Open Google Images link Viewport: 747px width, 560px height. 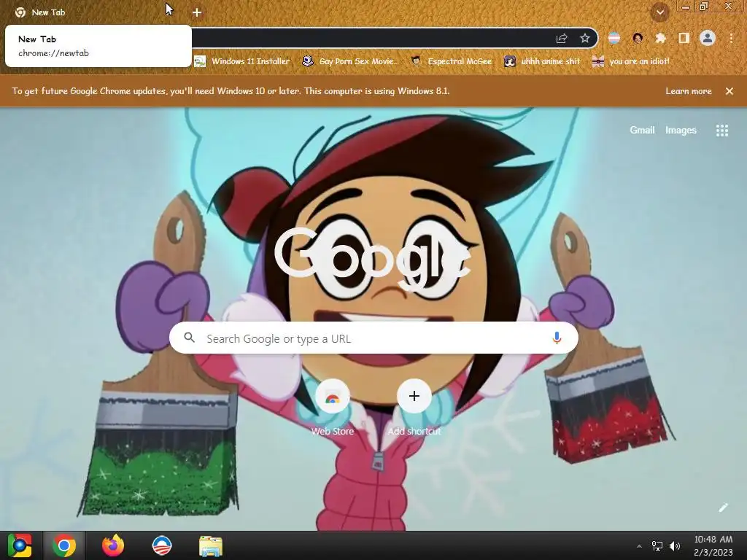point(681,130)
